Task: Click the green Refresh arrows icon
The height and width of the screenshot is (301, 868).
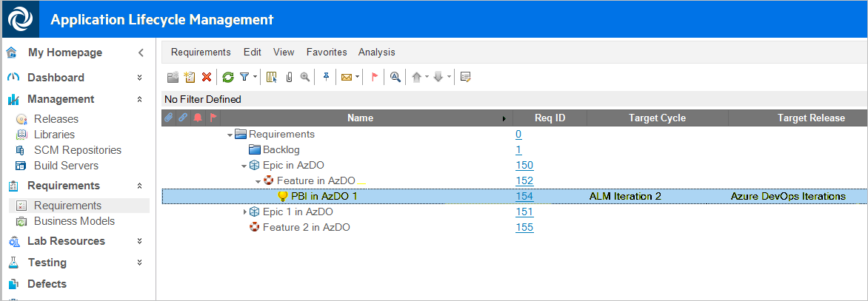Action: pos(228,78)
